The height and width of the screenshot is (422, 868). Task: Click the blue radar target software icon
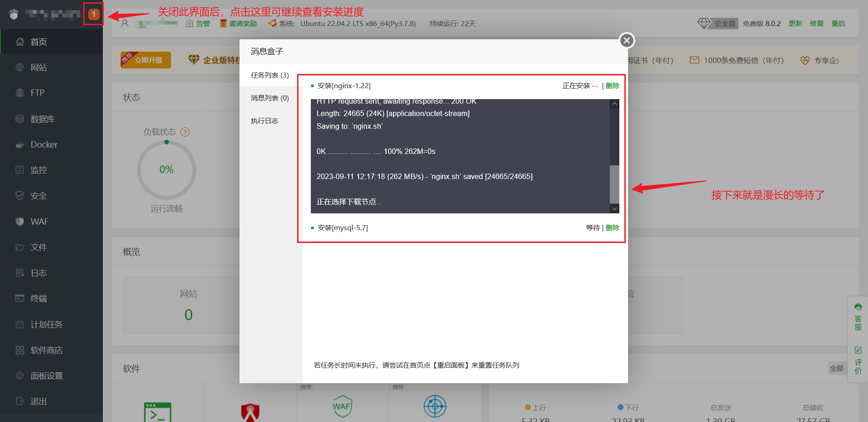coord(435,406)
